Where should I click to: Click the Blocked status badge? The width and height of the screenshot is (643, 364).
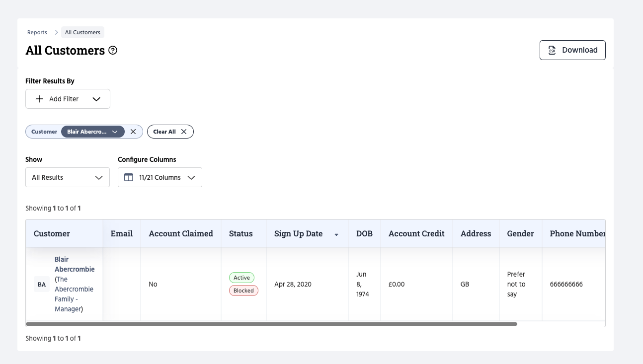click(x=243, y=291)
